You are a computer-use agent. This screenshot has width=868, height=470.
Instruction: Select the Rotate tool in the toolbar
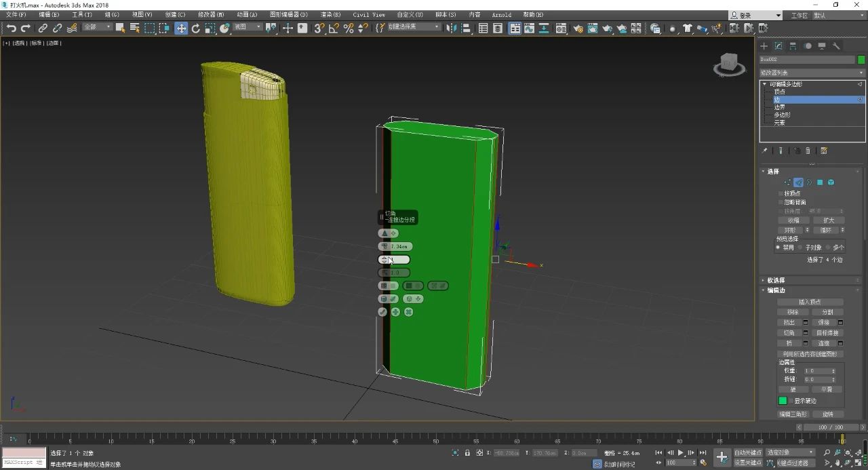click(196, 28)
